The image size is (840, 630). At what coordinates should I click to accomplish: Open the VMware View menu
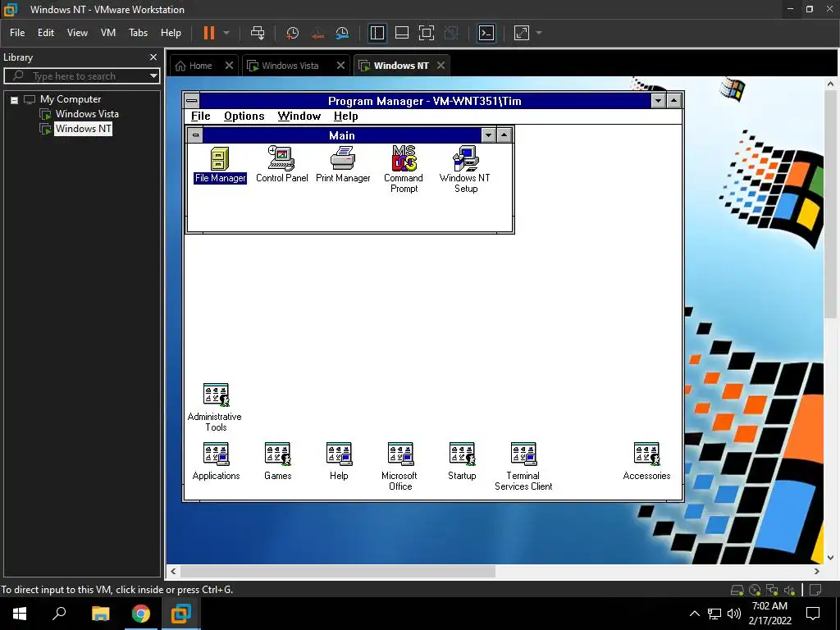[x=77, y=33]
